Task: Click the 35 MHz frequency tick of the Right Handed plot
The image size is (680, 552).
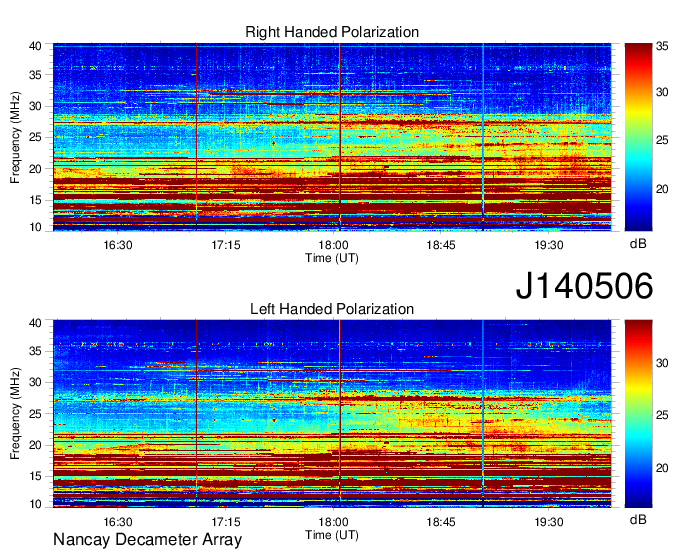Action: [x=35, y=75]
